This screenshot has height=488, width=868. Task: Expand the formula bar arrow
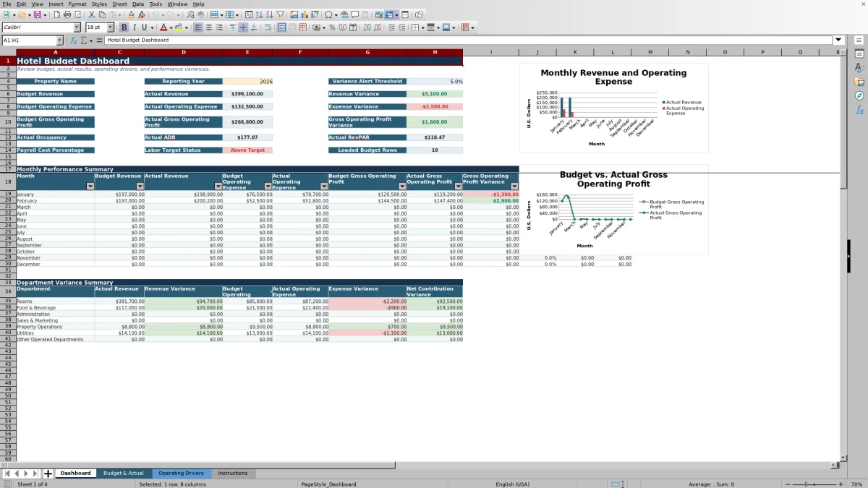click(x=838, y=40)
